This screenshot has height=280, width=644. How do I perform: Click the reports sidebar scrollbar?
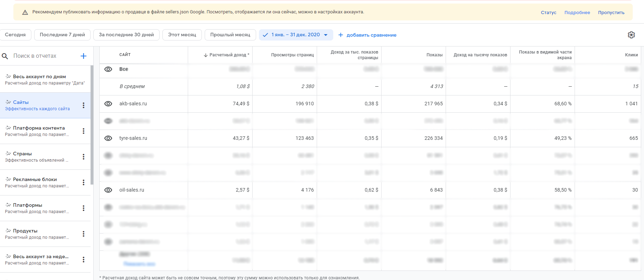(x=92, y=123)
